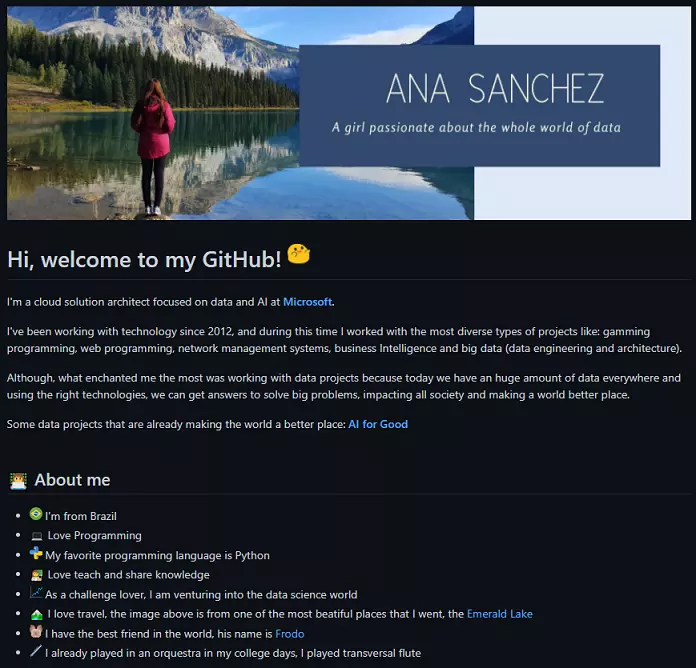Click the chart emoji by data science line
The width and height of the screenshot is (696, 668).
click(x=36, y=592)
